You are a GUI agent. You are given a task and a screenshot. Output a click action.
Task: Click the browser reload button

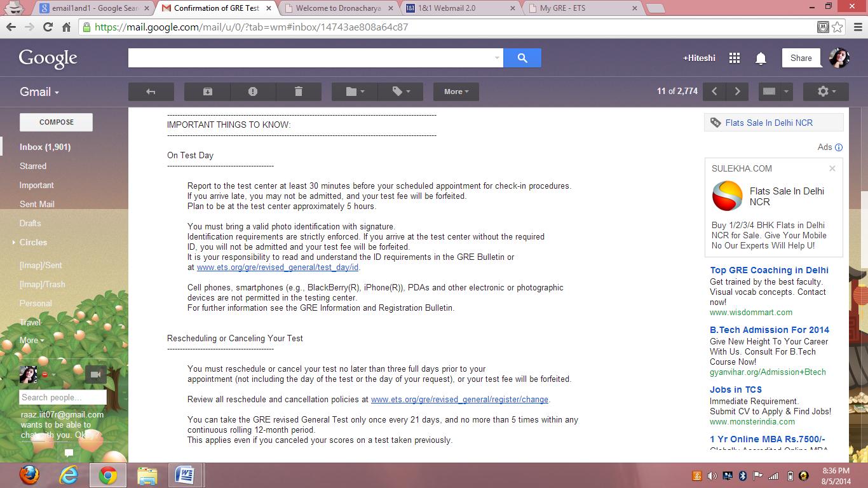click(x=48, y=27)
